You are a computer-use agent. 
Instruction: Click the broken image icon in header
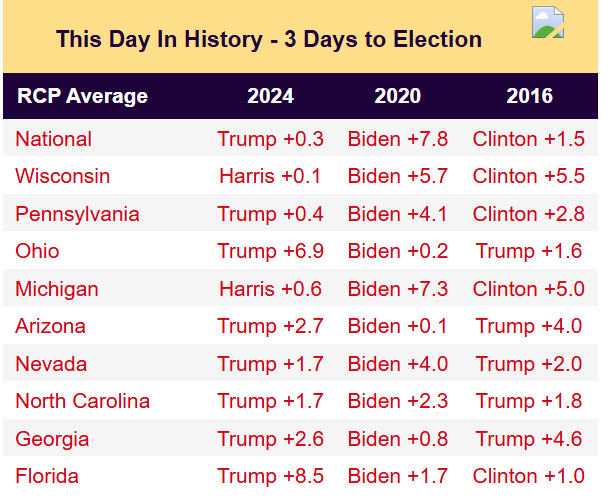point(548,22)
